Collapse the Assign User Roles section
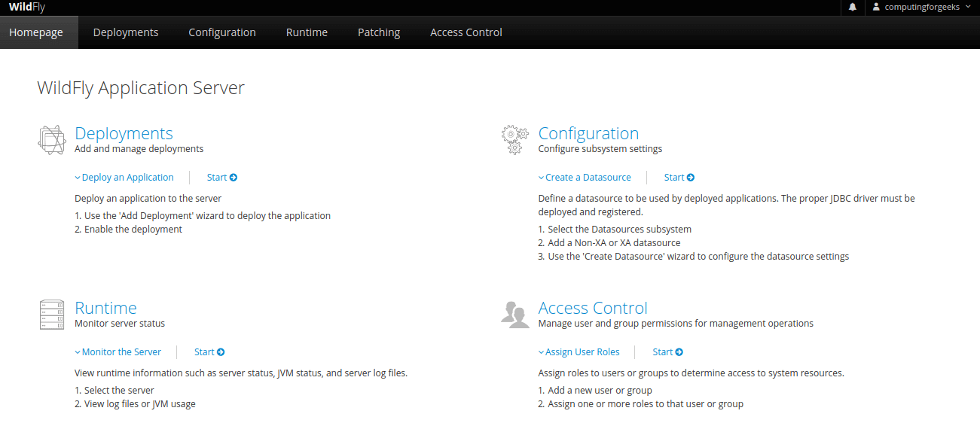The height and width of the screenshot is (423, 980). tap(579, 352)
